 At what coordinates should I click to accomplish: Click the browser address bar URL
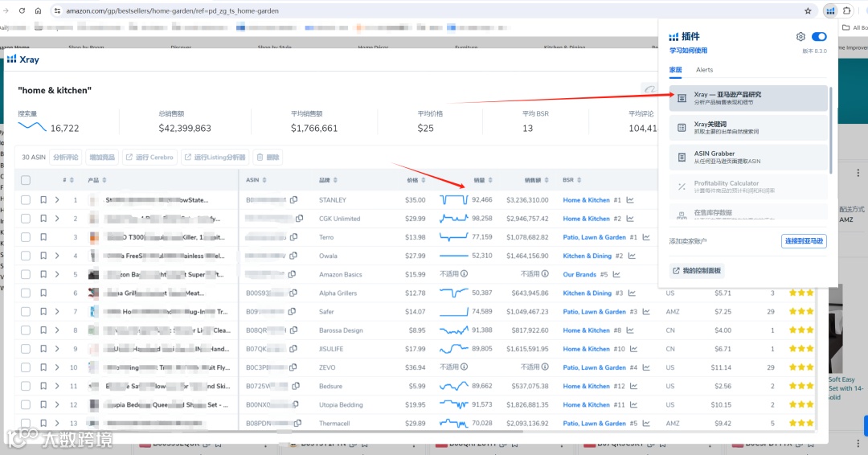click(172, 10)
